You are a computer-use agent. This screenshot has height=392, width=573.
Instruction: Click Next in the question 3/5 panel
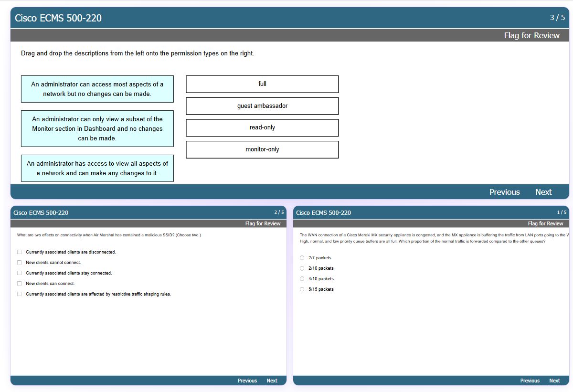pos(543,192)
